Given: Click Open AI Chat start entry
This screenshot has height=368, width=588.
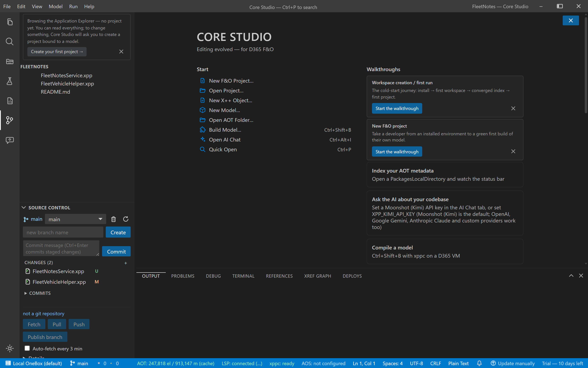Looking at the screenshot, I should [225, 139].
